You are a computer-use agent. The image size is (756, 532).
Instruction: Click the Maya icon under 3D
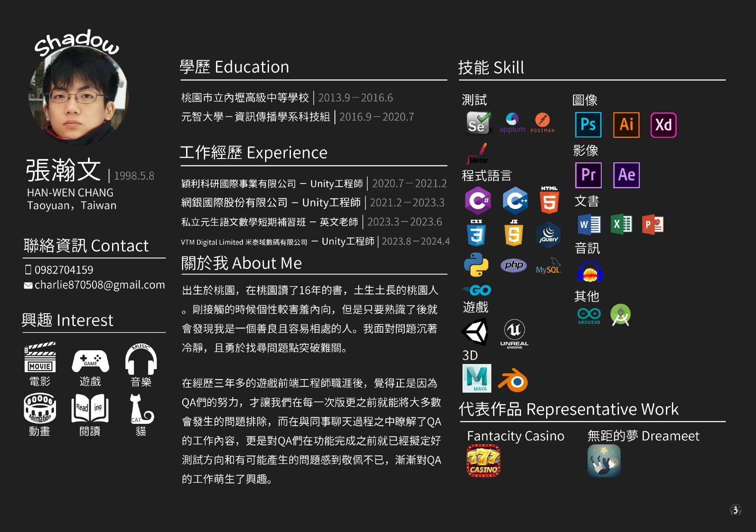477,378
